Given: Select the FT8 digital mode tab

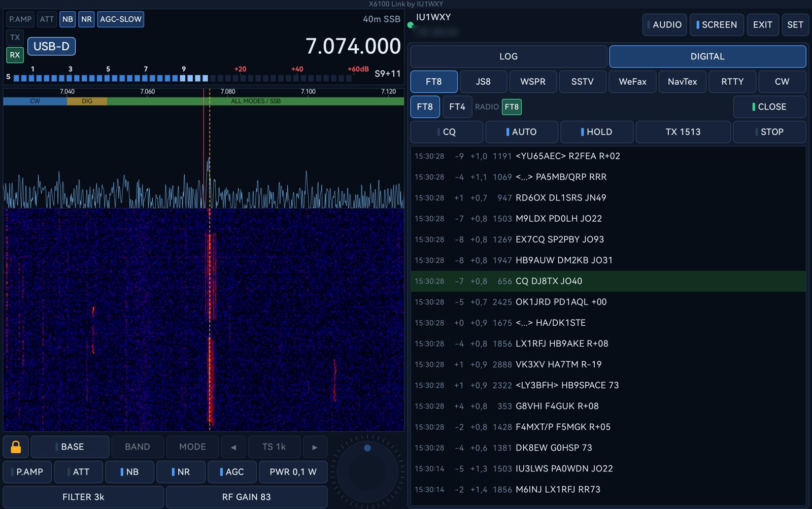Looking at the screenshot, I should (x=434, y=81).
